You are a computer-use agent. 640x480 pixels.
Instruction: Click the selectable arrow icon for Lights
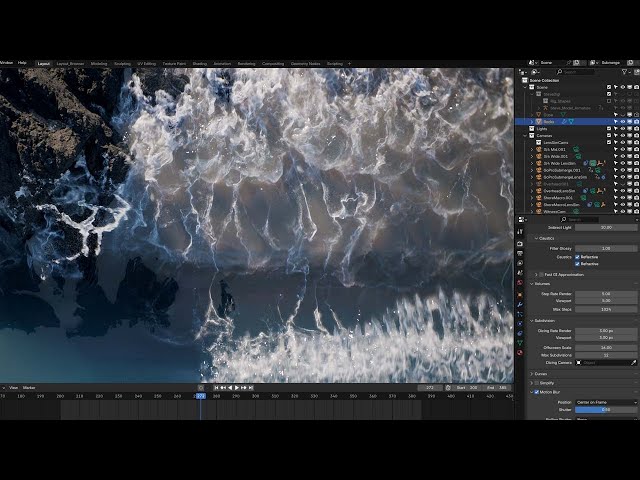pyautogui.click(x=616, y=129)
